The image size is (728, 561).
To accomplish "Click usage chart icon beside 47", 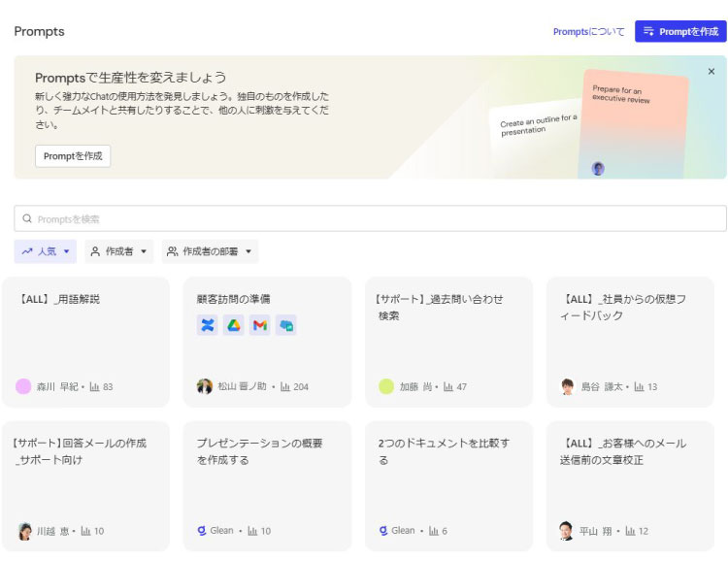I will coord(448,386).
